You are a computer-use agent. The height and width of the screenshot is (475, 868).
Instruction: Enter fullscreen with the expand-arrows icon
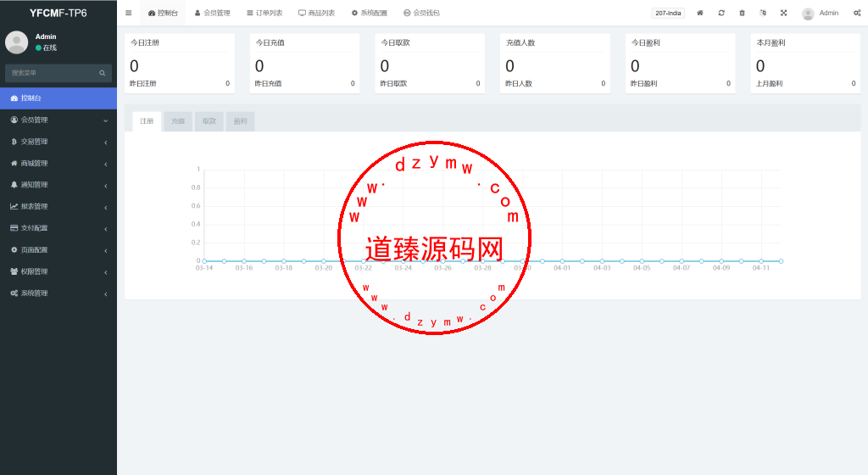click(x=784, y=13)
